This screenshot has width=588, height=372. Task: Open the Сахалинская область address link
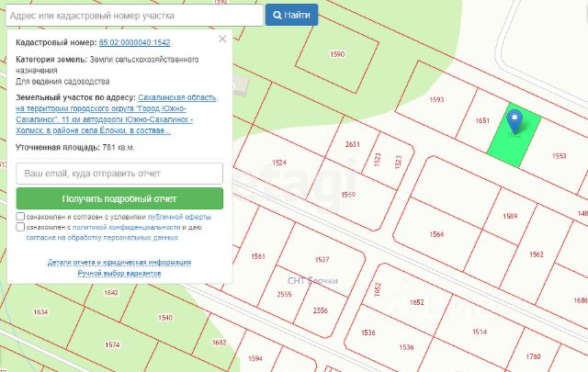[x=117, y=114]
